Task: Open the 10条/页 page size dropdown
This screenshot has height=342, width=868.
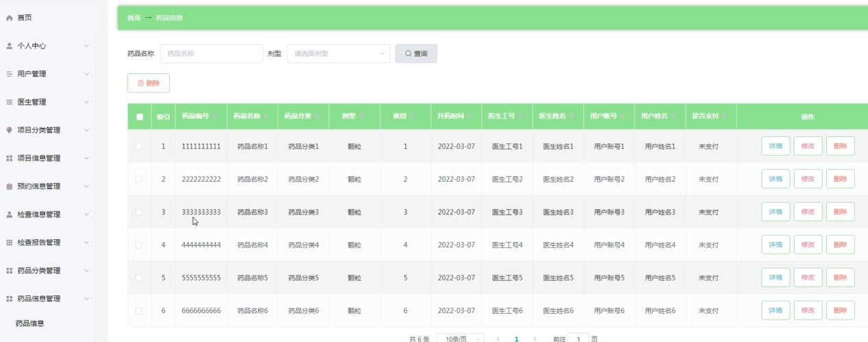Action: (x=460, y=339)
